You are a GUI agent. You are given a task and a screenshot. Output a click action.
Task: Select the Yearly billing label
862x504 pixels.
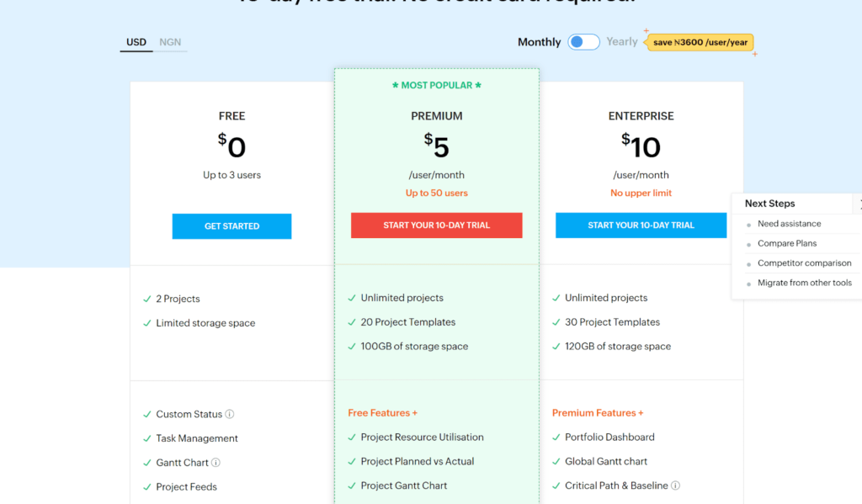coord(622,42)
